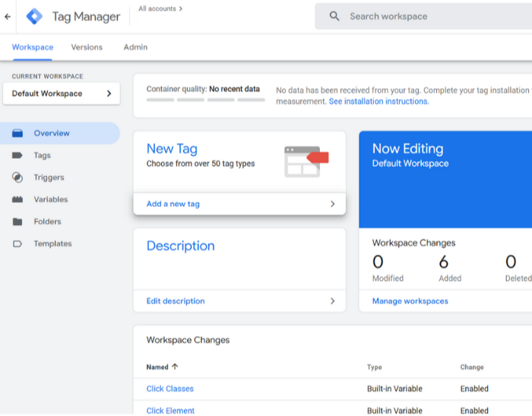
Task: Click See installation instructions link
Action: pos(378,101)
